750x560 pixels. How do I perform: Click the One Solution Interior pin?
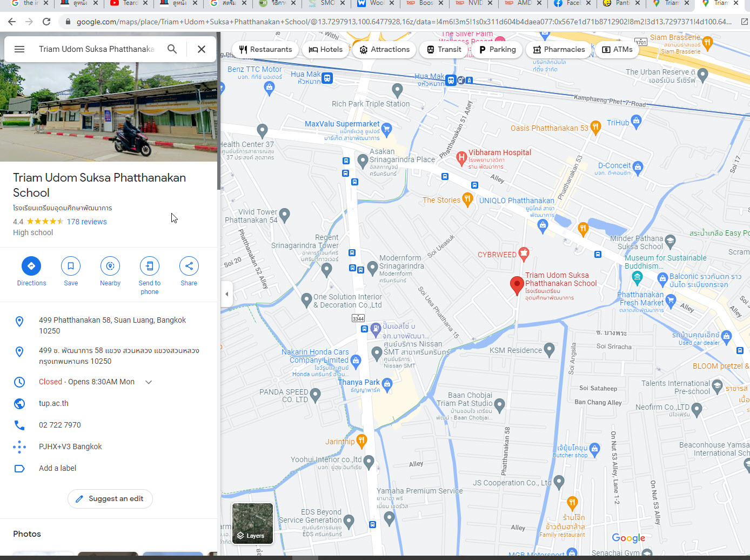pyautogui.click(x=306, y=299)
